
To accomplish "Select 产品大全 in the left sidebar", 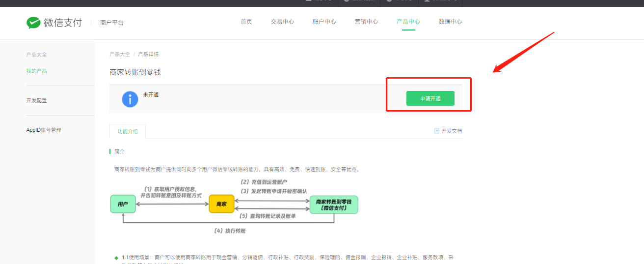I will click(36, 55).
